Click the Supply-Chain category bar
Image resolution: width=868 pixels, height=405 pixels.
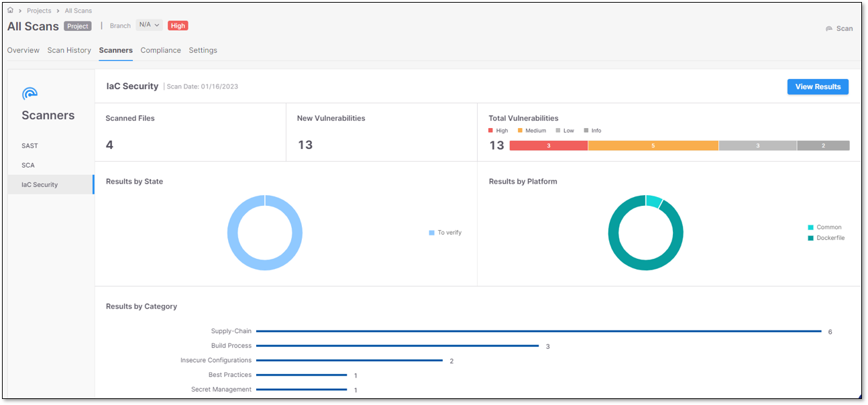pos(539,331)
